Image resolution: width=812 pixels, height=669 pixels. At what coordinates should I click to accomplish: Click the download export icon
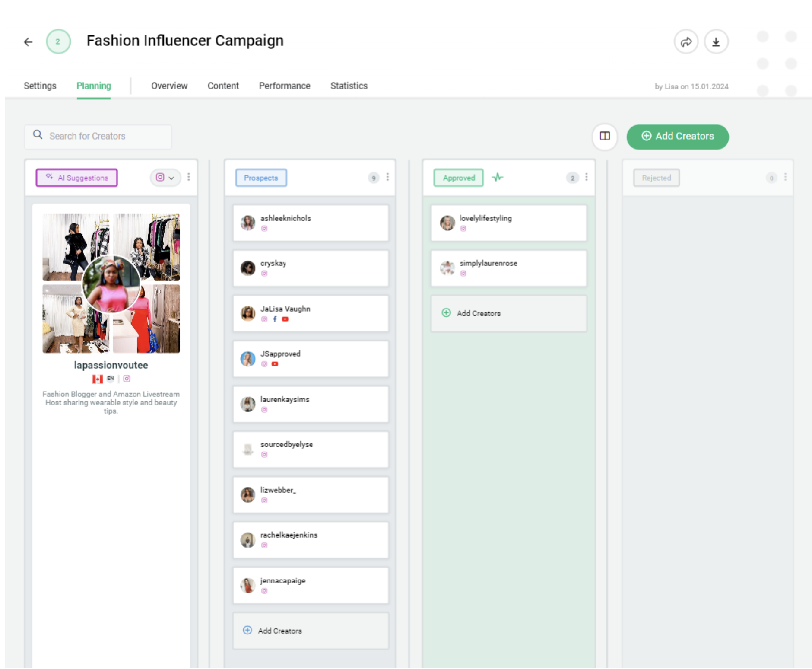tap(717, 41)
